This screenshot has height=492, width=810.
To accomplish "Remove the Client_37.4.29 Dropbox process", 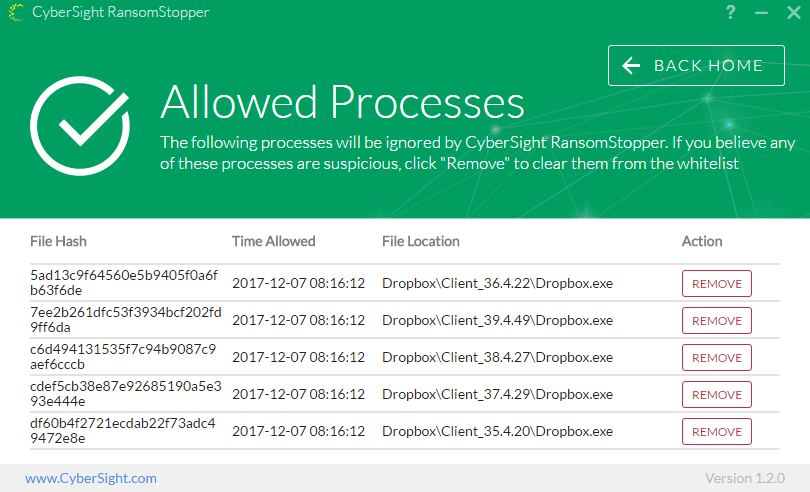I will point(716,394).
